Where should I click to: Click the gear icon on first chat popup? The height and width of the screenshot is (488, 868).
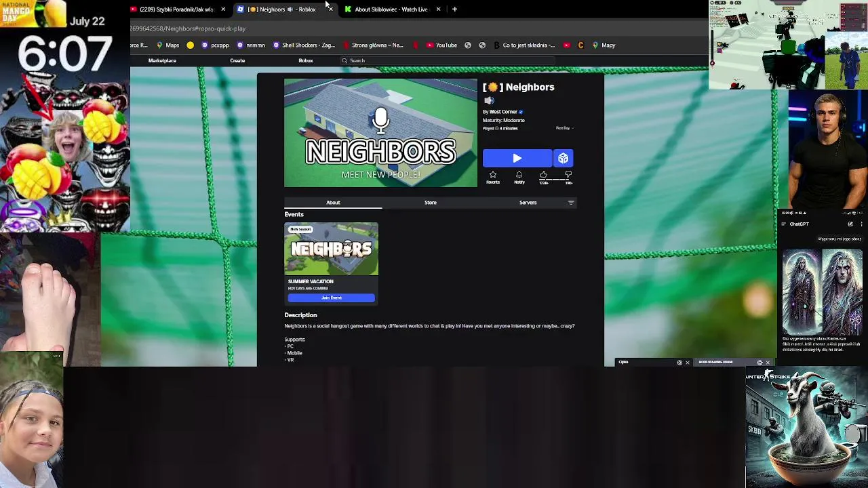pos(679,363)
